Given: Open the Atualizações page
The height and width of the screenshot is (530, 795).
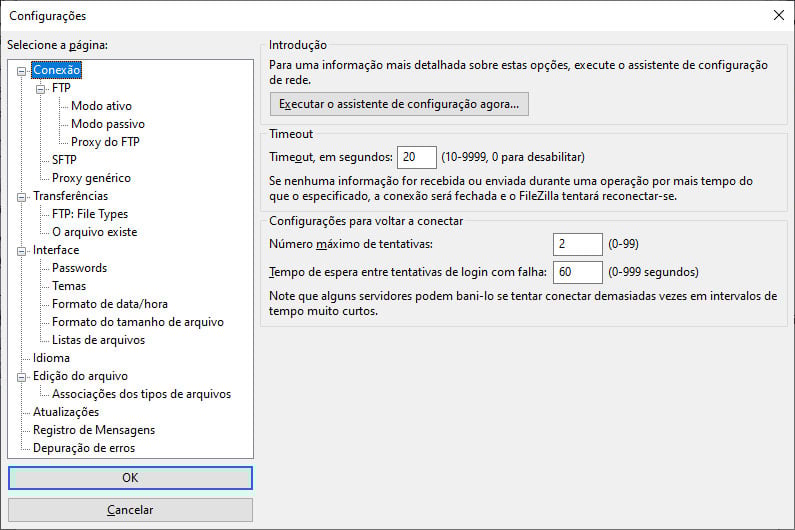Looking at the screenshot, I should click(66, 412).
